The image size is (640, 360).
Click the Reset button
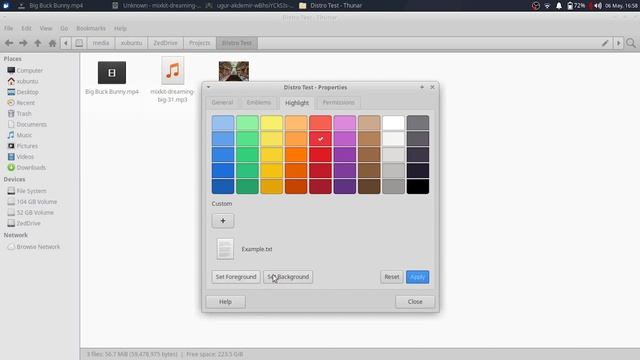[x=391, y=277]
